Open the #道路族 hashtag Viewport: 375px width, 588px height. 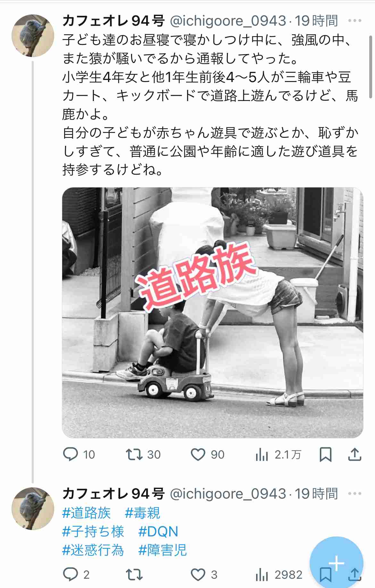(87, 513)
